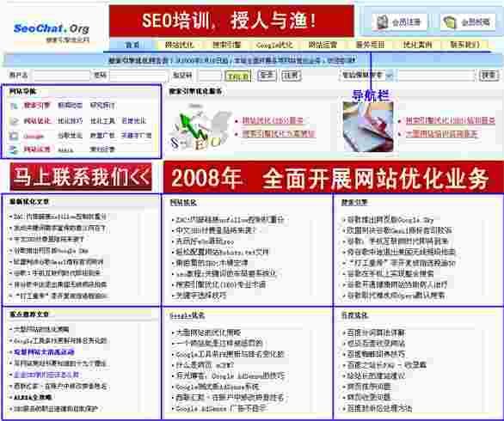Open article 关键字选择技巧 in 网站优化 list

tap(201, 296)
